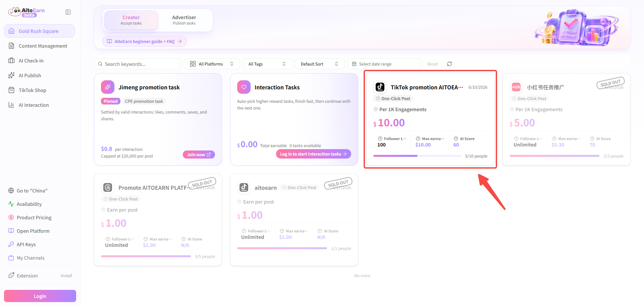This screenshot has height=306, width=644.
Task: Click the Gold Rush Square home icon
Action: click(11, 31)
